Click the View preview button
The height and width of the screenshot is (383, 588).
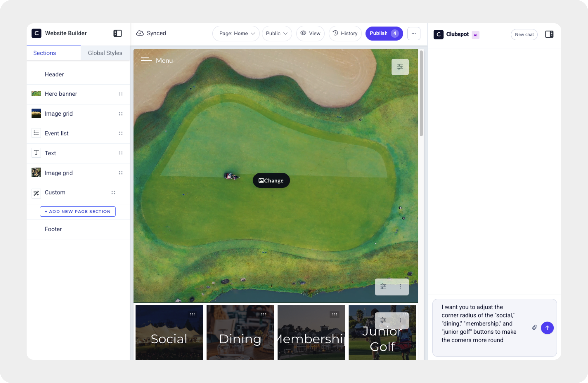tap(310, 33)
